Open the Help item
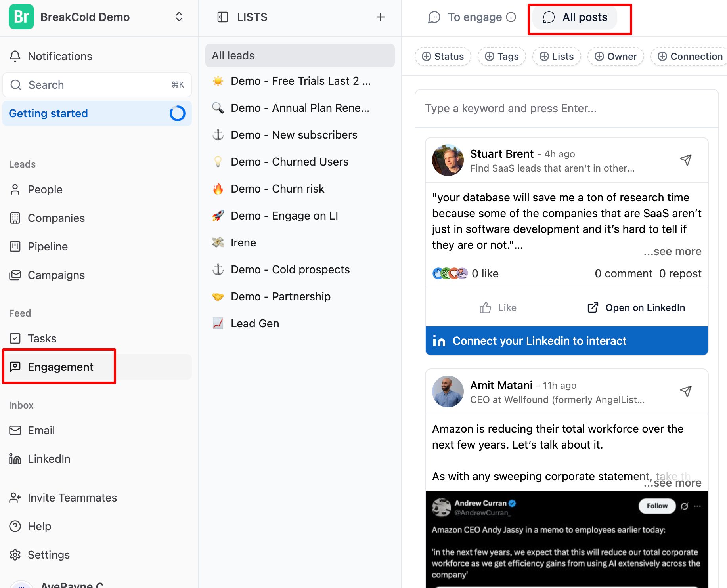 [97, 526]
